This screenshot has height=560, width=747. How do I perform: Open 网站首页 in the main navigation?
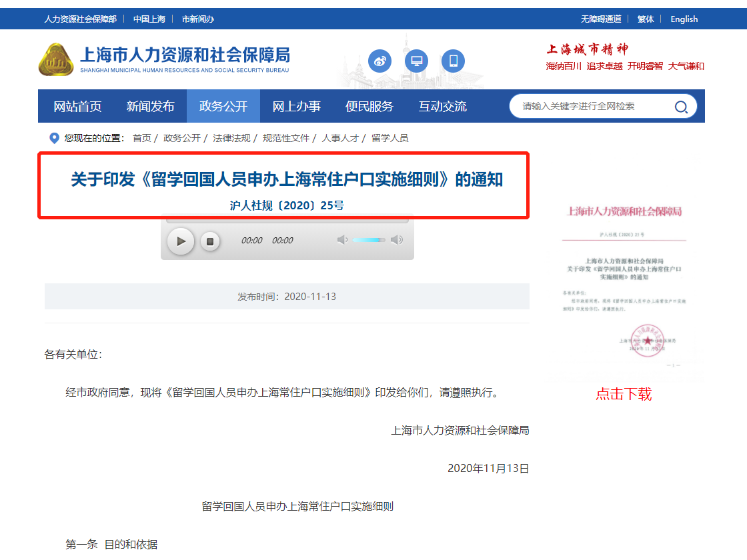(x=77, y=107)
